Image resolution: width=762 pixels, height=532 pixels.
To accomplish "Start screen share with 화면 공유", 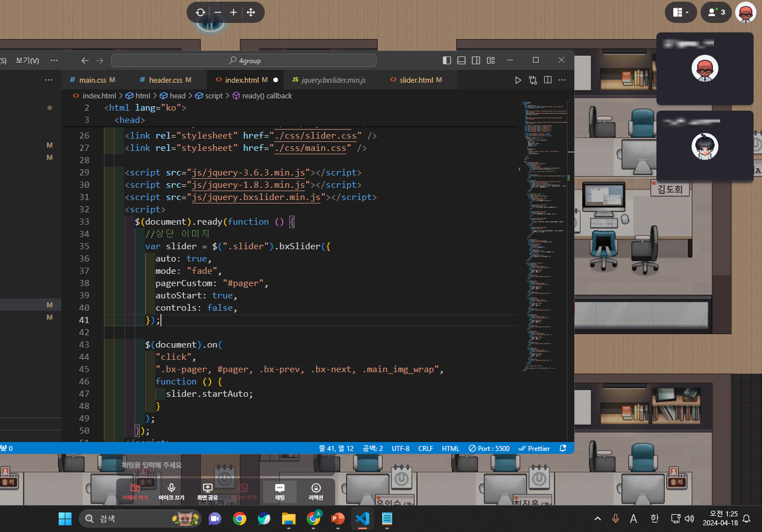I will click(207, 492).
